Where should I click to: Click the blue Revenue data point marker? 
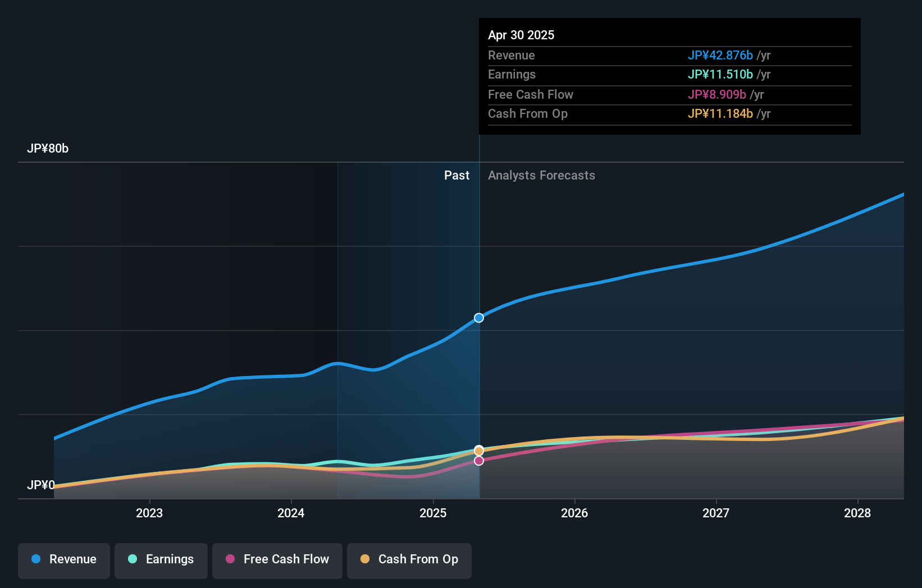pos(479,318)
